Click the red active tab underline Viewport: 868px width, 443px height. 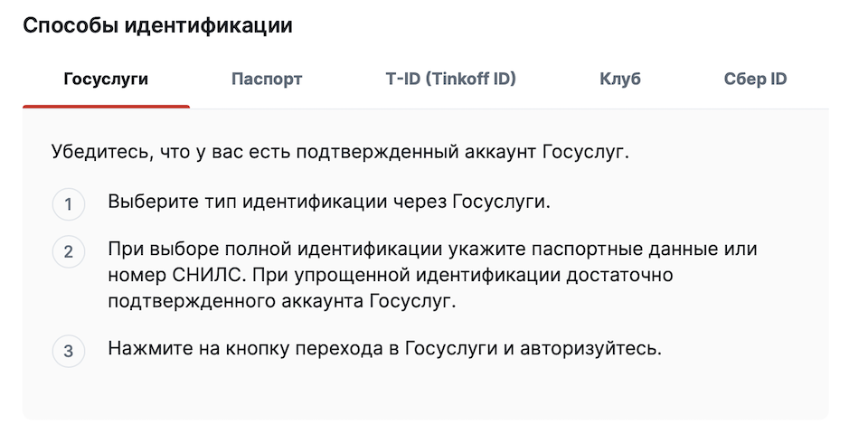click(x=106, y=107)
